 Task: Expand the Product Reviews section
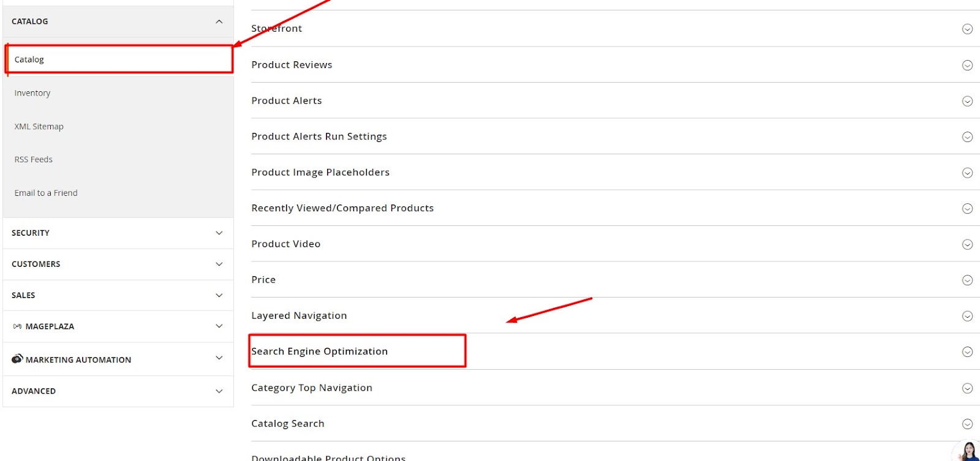pyautogui.click(x=968, y=64)
